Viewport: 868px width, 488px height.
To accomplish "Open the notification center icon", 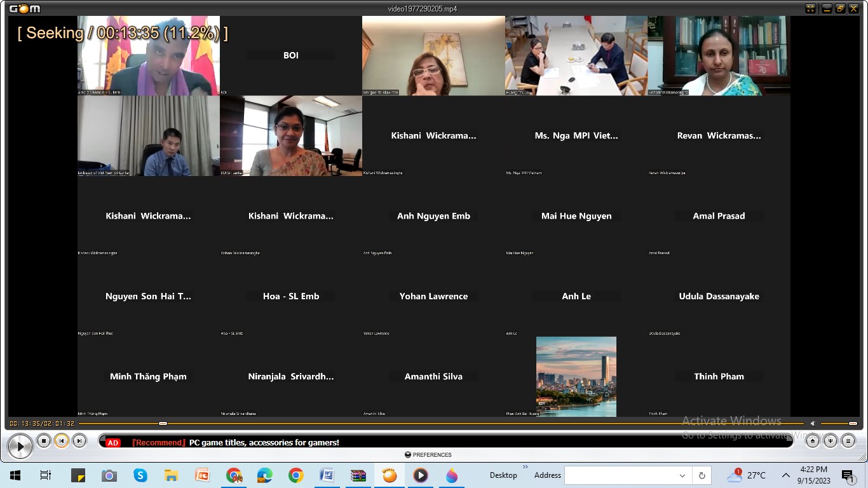I will click(x=848, y=475).
